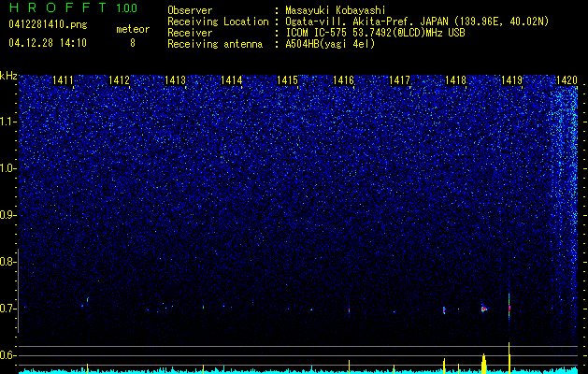Click time marker 1415
Image resolution: width=588 pixels, height=374 pixels.
287,79
